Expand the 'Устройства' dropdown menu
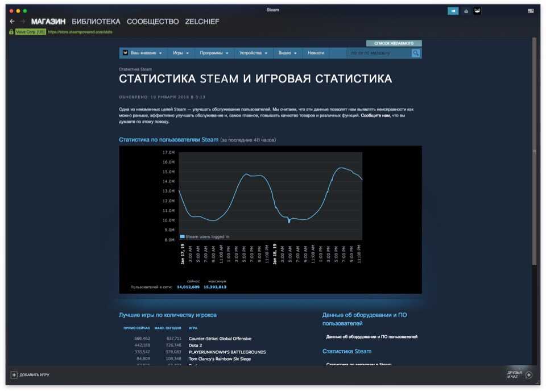The height and width of the screenshot is (392, 546). pos(253,53)
